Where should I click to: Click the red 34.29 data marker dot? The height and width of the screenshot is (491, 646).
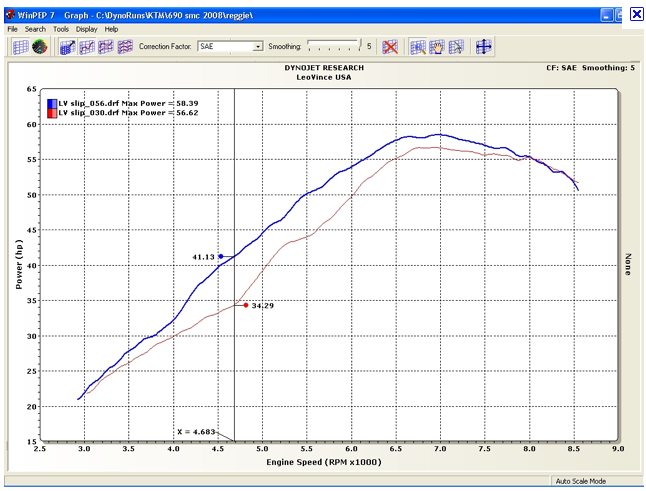246,305
